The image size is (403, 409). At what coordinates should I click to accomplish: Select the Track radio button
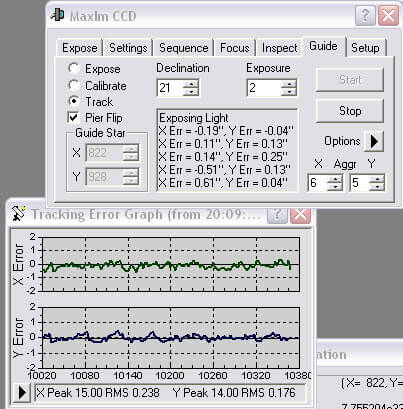tap(73, 101)
